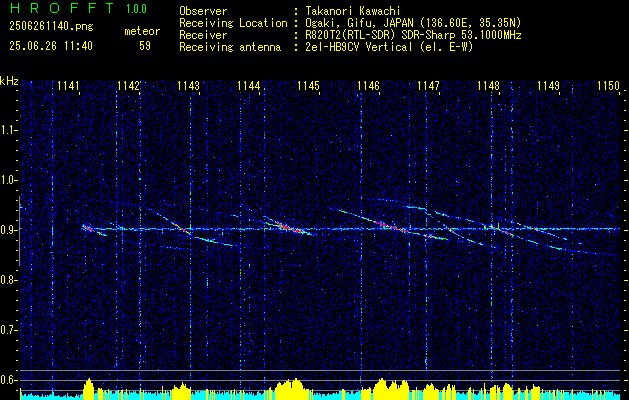The height and width of the screenshot is (400, 629).
Task: Click the meteor label
Action: pos(142,31)
